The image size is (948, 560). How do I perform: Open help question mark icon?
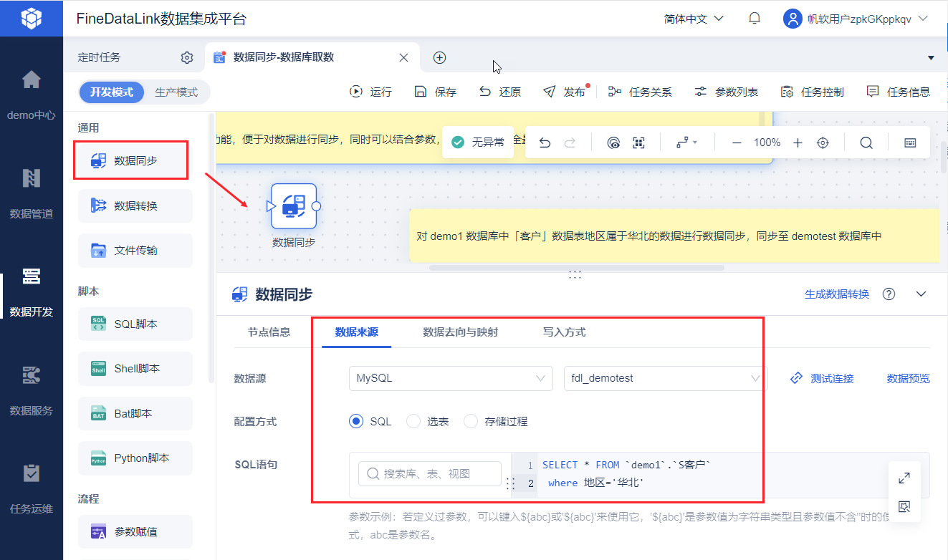point(889,294)
